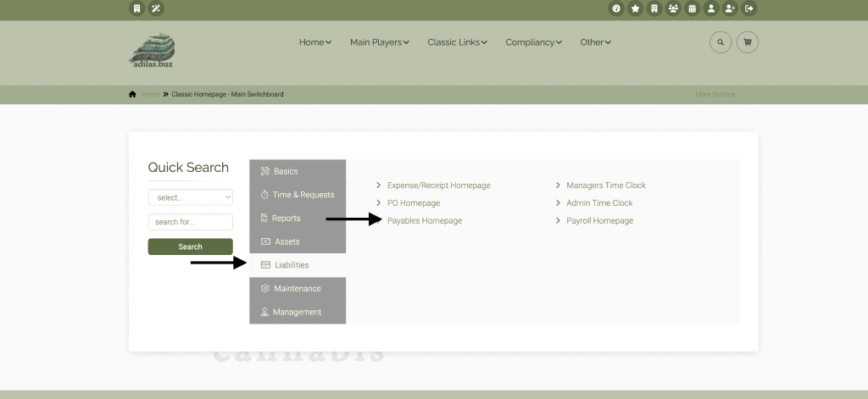Select the Liabilities tab
The image size is (868, 399).
click(x=291, y=265)
